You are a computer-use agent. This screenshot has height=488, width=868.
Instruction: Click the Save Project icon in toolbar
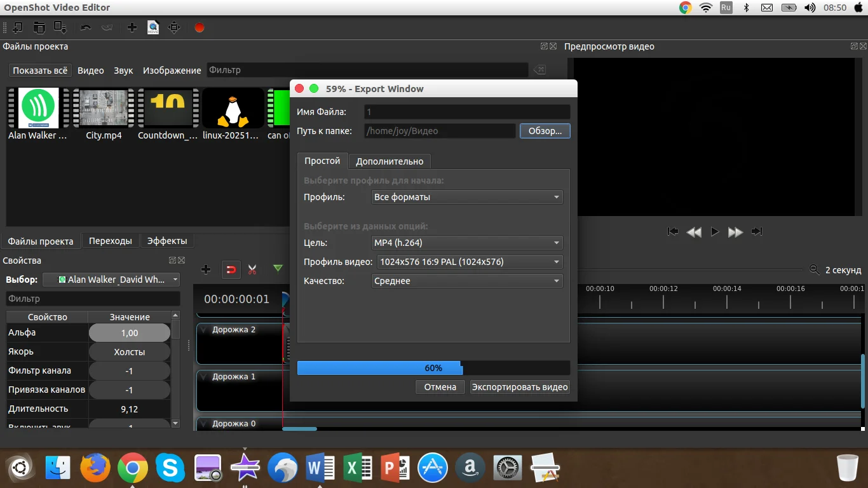tap(60, 28)
